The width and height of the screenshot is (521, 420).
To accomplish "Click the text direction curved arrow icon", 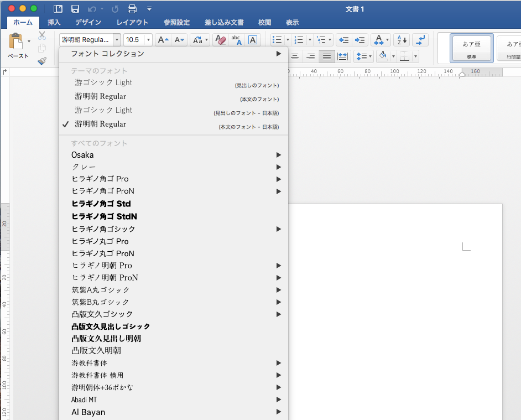I will pyautogui.click(x=420, y=40).
